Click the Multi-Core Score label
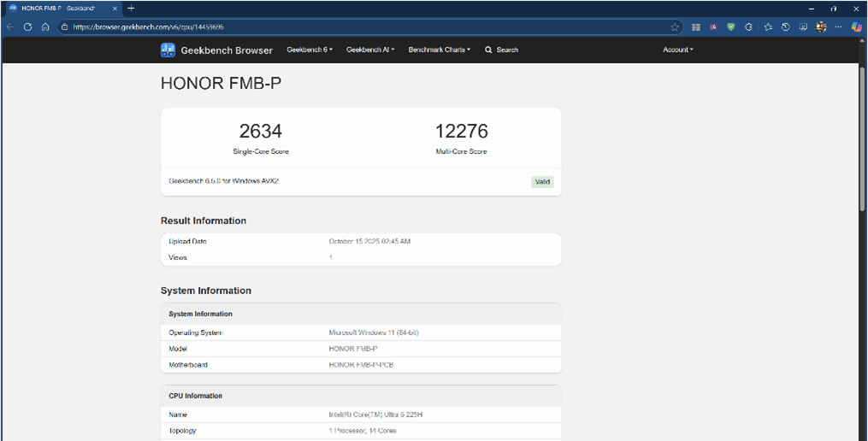The width and height of the screenshot is (868, 441). 461,151
